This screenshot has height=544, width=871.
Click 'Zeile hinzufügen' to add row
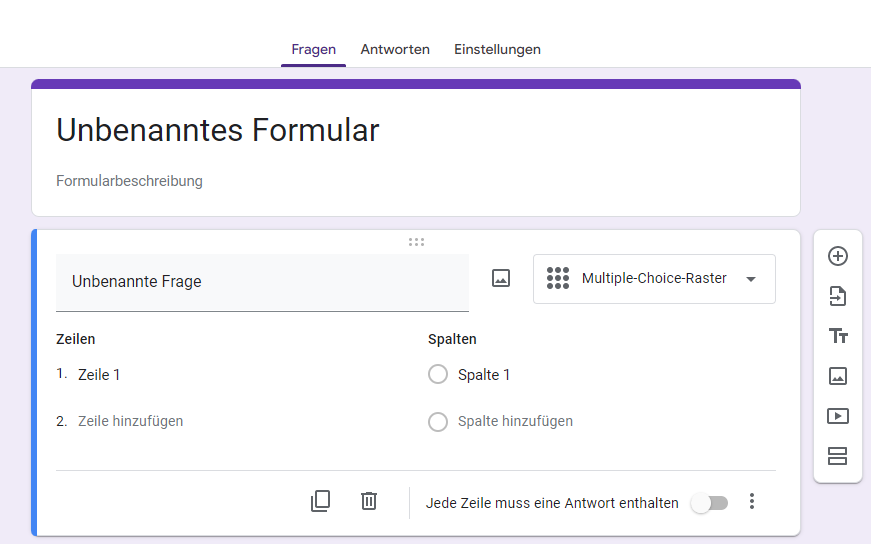130,422
